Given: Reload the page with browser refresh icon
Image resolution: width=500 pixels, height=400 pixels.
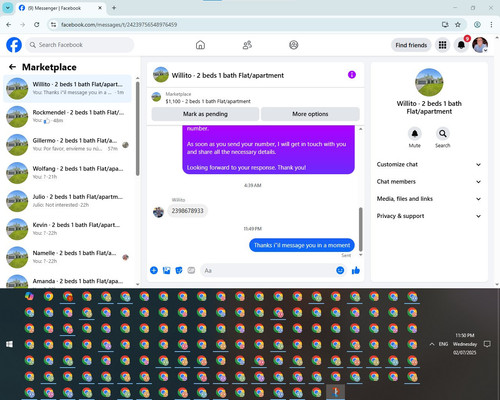Looking at the screenshot, I should 37,25.
